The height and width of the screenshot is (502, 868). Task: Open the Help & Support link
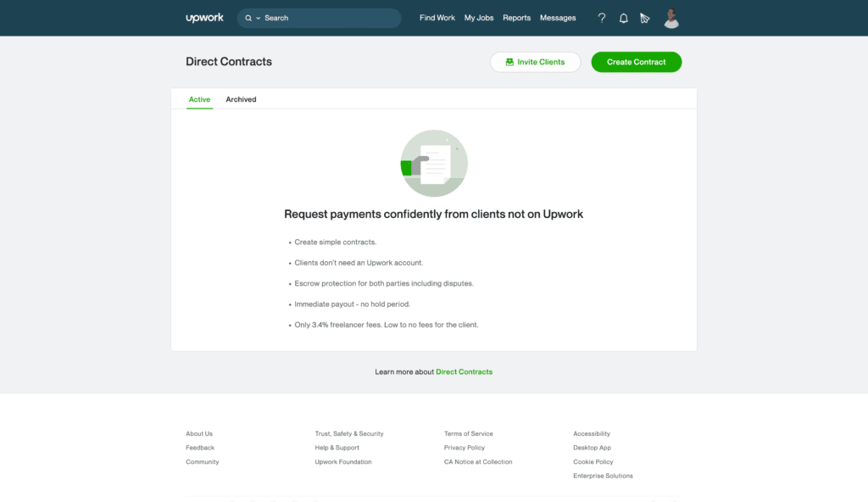point(337,448)
